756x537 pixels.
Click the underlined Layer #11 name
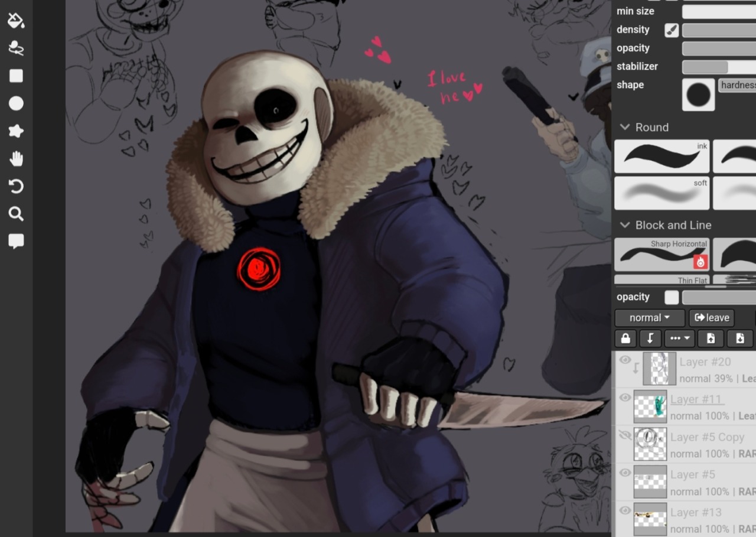coord(697,400)
